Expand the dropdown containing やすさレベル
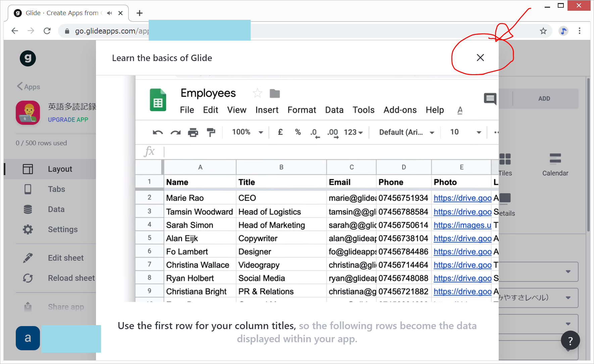 point(538,298)
